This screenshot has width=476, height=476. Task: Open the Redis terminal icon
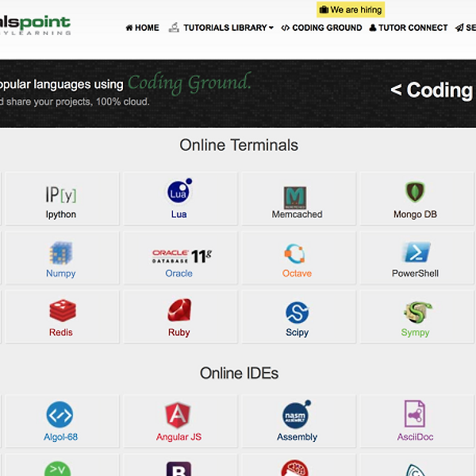(61, 311)
